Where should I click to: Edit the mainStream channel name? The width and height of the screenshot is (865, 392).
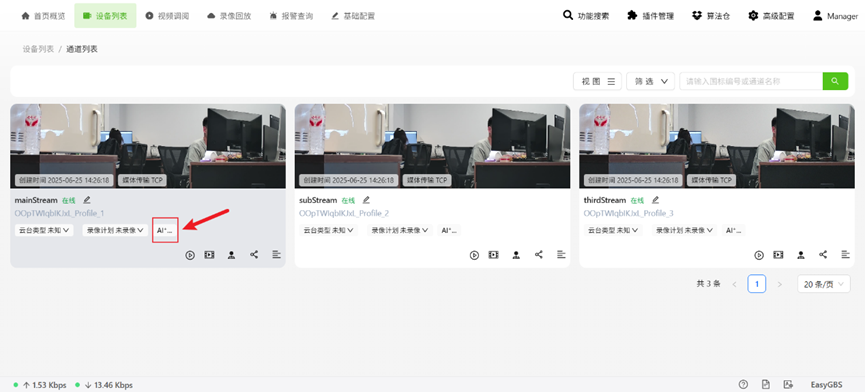pos(87,200)
